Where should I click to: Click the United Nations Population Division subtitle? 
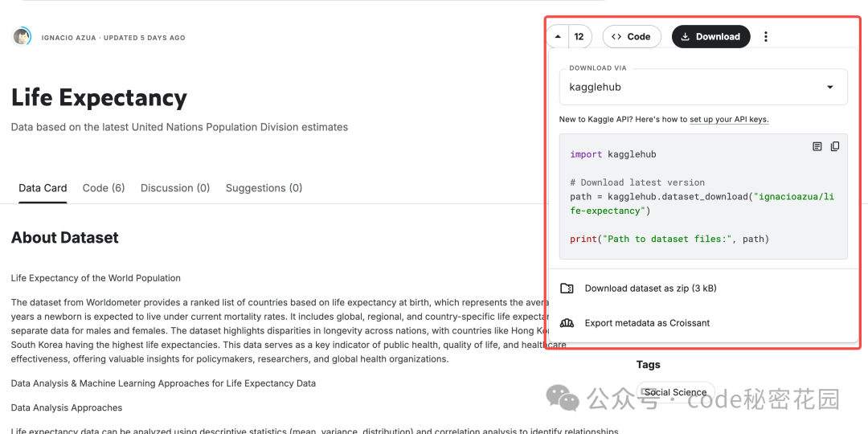coord(179,127)
